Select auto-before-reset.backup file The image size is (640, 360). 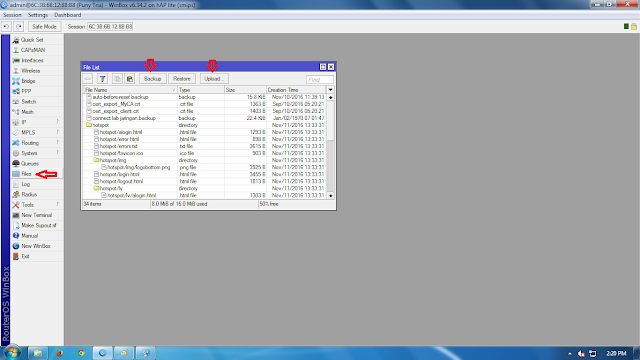204,97
